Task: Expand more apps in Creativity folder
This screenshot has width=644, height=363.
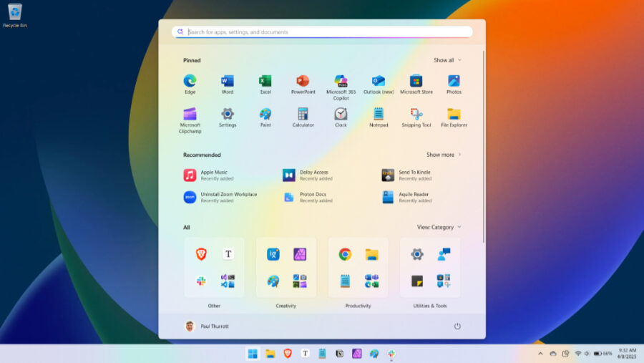Action: (x=300, y=281)
